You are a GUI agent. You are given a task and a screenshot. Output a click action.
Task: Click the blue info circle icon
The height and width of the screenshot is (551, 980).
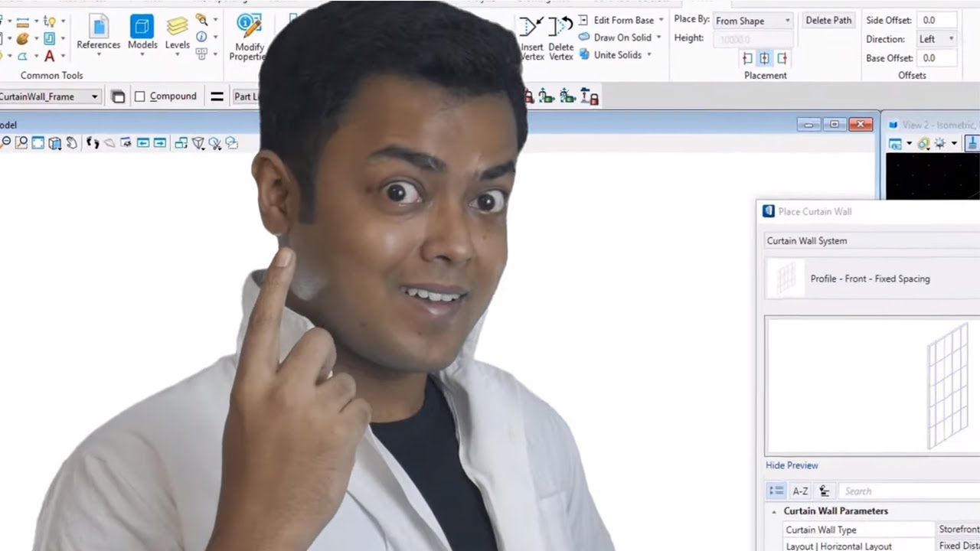click(201, 37)
